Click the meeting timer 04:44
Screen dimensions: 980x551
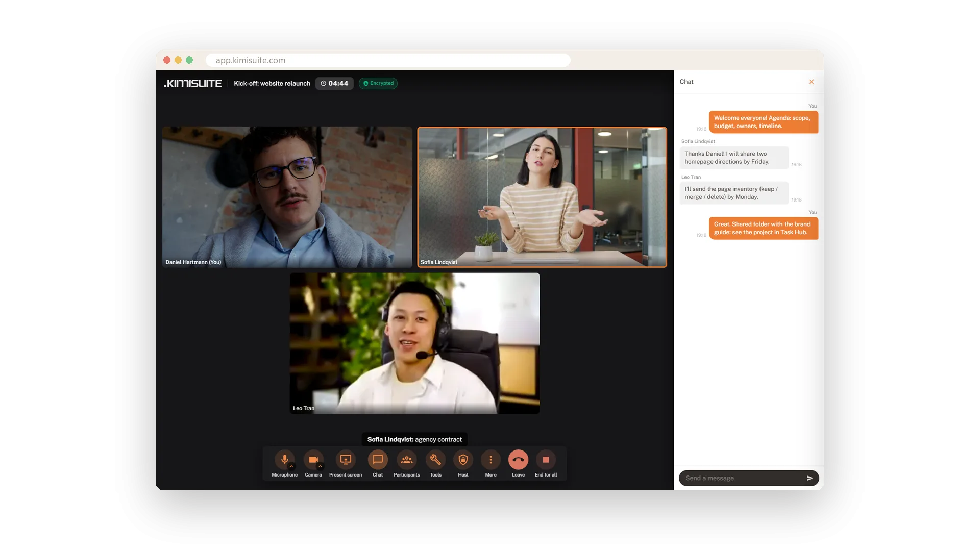(x=335, y=83)
